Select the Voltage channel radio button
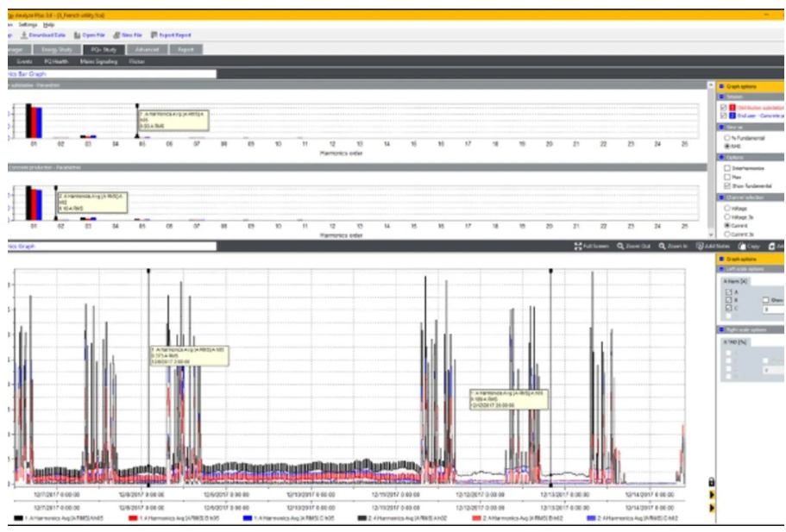 tap(726, 208)
